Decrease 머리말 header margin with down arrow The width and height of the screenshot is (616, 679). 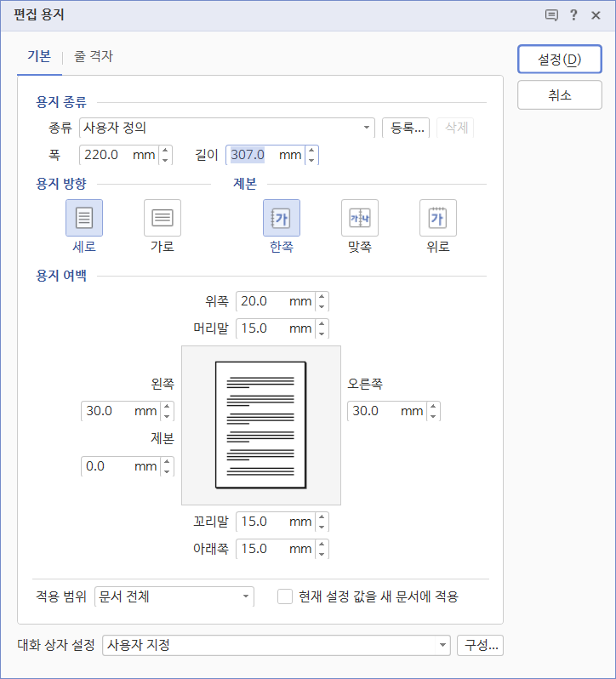[x=322, y=334]
